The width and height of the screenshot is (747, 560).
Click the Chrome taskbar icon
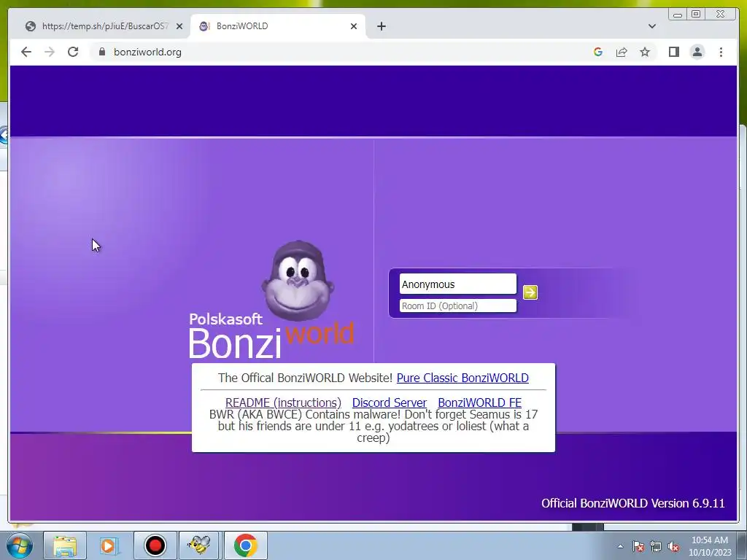245,545
